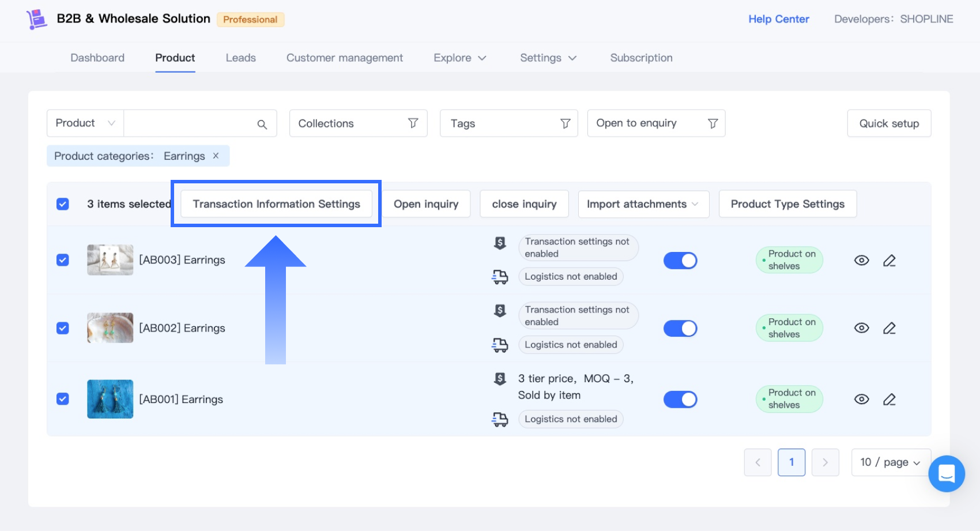The width and height of the screenshot is (980, 531).
Task: Click the AB001 Earrings edit pencil
Action: [889, 399]
